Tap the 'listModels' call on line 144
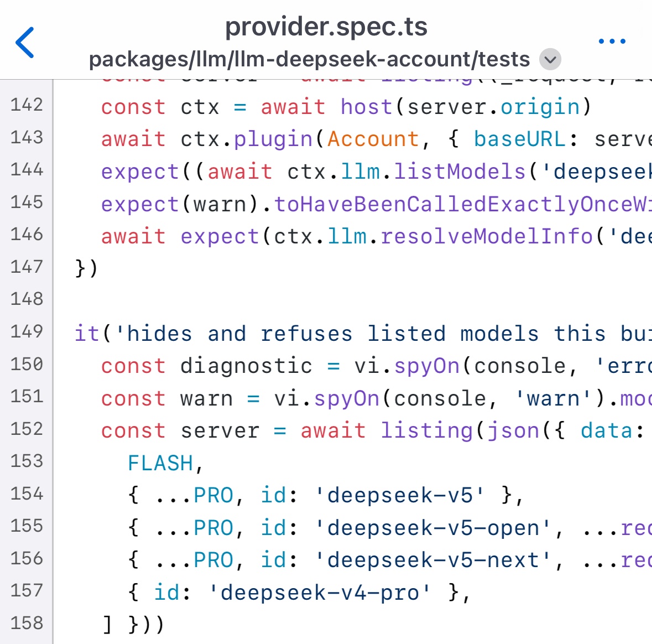Viewport: 652px width, 644px height. (460, 172)
